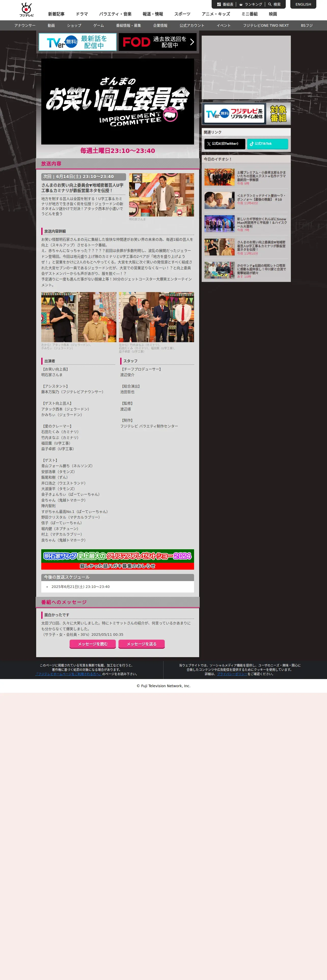This screenshot has width=327, height=980.
Task: Click the ジェラードン photo
Action: point(79,317)
